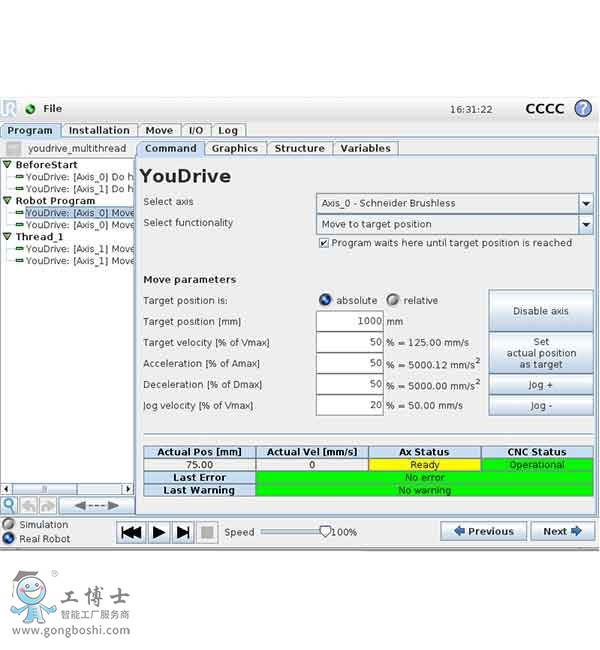The image size is (600, 650).
Task: Select the relative target position option
Action: 393,300
